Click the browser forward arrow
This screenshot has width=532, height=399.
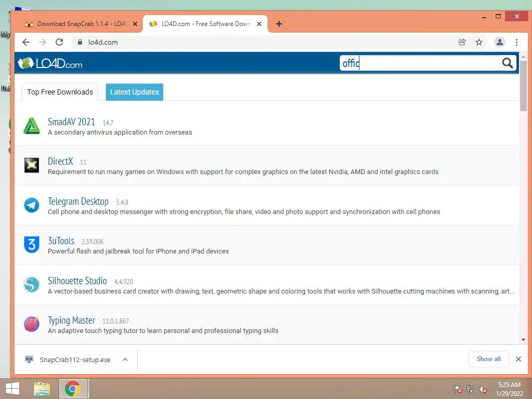pyautogui.click(x=43, y=42)
